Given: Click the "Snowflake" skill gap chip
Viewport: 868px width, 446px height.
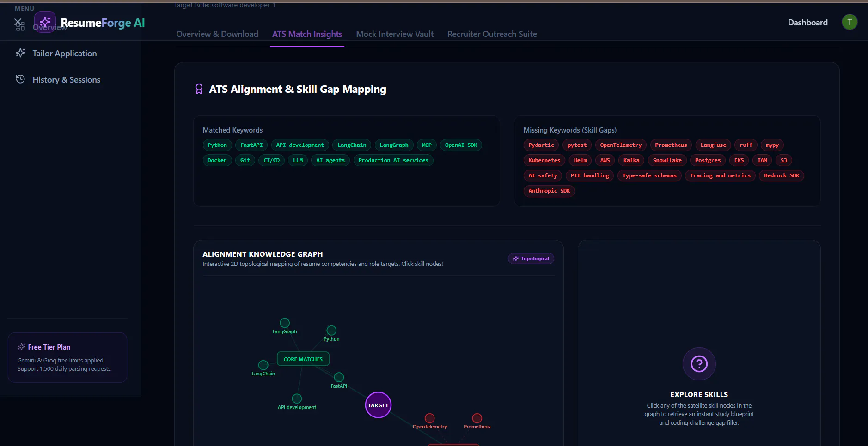Looking at the screenshot, I should coord(667,160).
